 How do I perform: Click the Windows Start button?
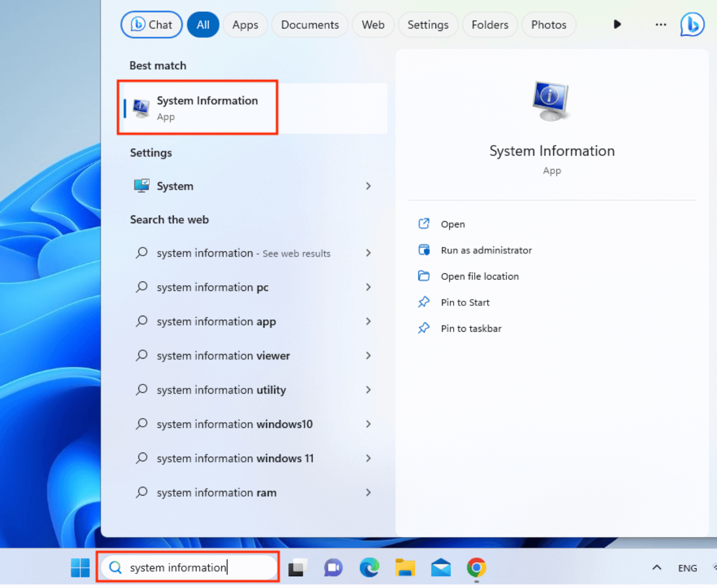pyautogui.click(x=80, y=567)
